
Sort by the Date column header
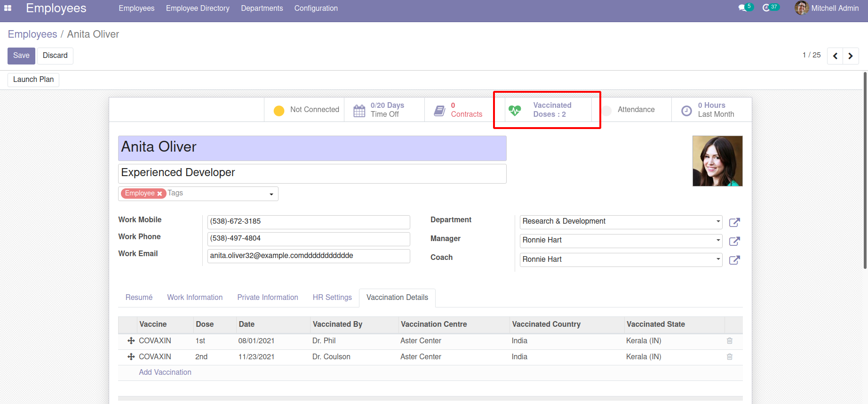(273, 324)
